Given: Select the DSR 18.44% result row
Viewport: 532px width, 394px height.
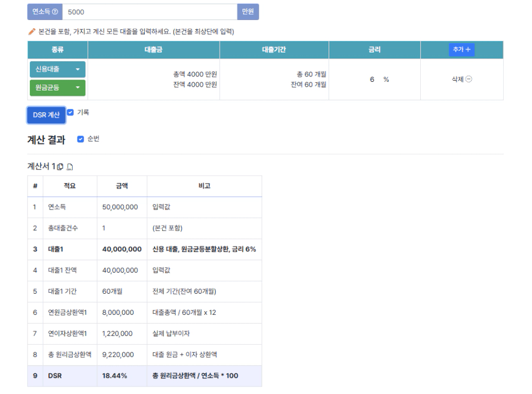Looking at the screenshot, I should (144, 376).
